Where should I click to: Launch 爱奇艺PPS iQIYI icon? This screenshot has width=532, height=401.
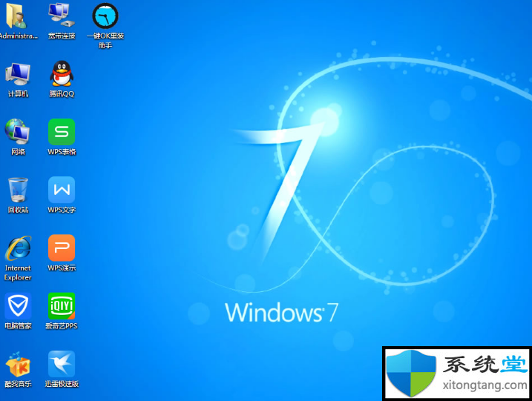tap(62, 305)
